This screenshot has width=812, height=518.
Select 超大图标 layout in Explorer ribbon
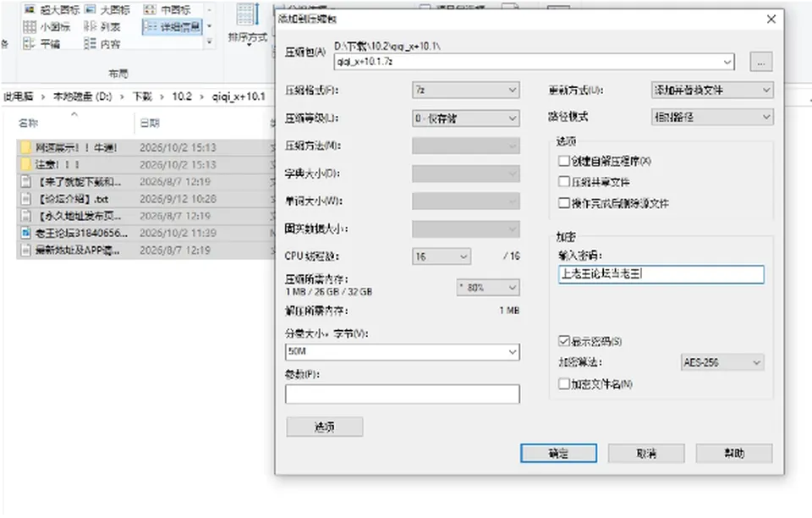pos(52,10)
